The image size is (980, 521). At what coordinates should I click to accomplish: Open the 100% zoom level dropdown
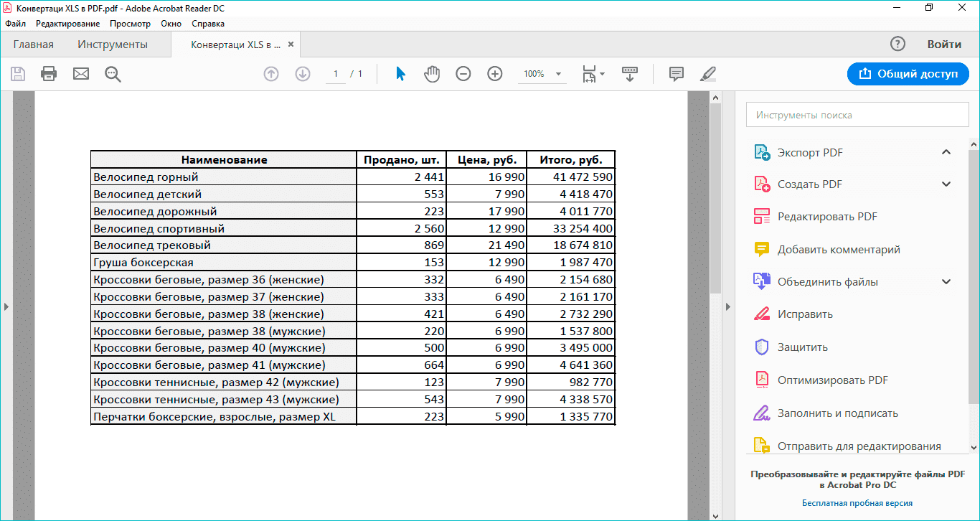[542, 73]
